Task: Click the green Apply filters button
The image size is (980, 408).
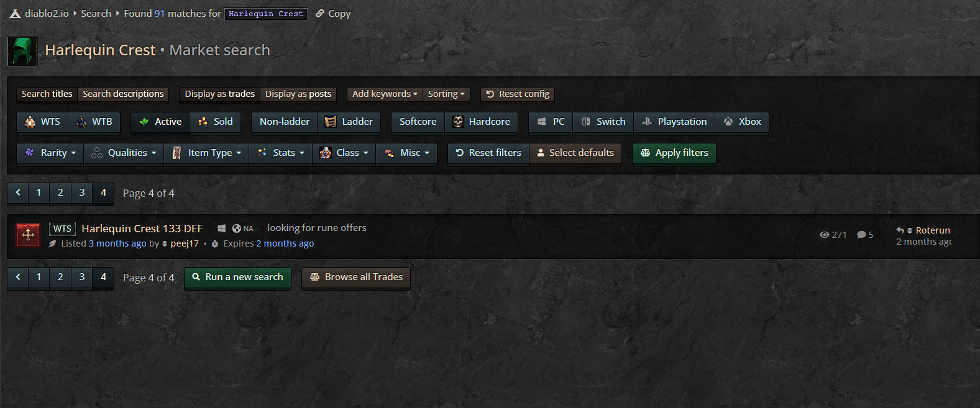Action: 674,153
